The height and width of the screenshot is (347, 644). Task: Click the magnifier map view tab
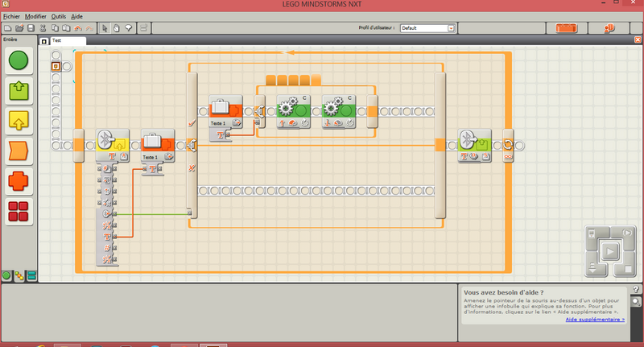click(636, 302)
